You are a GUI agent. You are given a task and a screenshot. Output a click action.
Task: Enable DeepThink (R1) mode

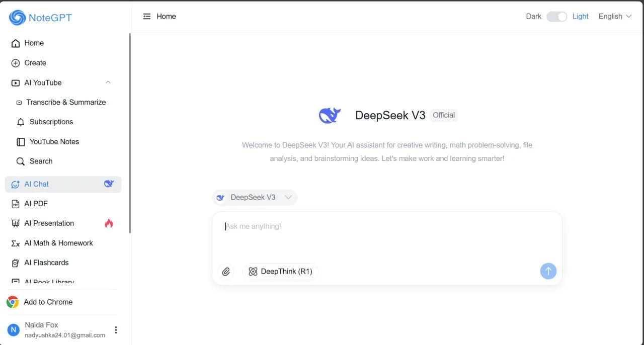click(x=280, y=272)
